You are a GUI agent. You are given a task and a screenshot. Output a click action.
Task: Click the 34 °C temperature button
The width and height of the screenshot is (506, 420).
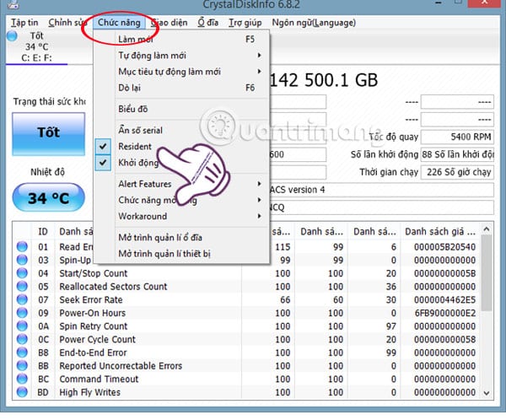point(48,197)
